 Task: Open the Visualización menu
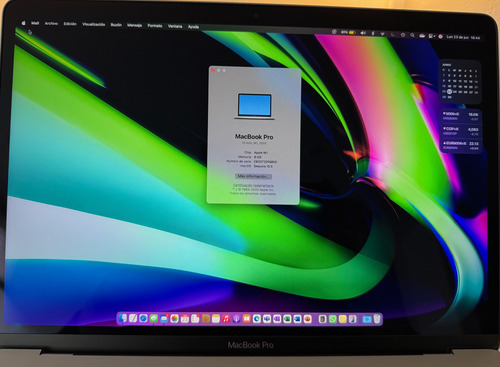(94, 24)
